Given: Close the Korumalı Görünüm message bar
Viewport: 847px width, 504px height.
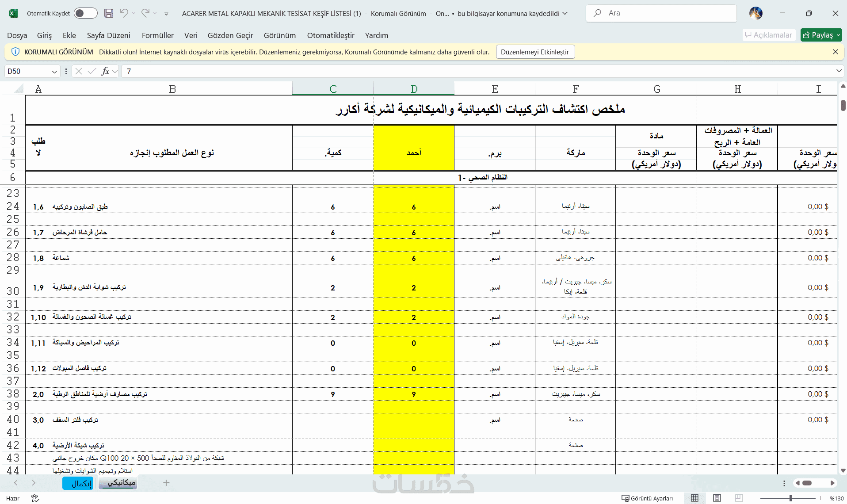Looking at the screenshot, I should tap(836, 52).
